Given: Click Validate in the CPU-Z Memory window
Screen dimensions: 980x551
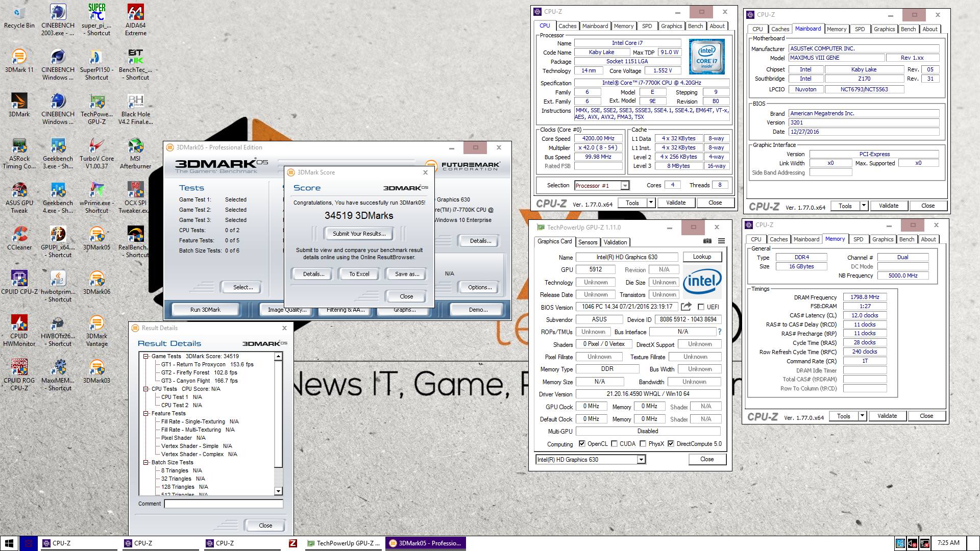Looking at the screenshot, I should (887, 416).
